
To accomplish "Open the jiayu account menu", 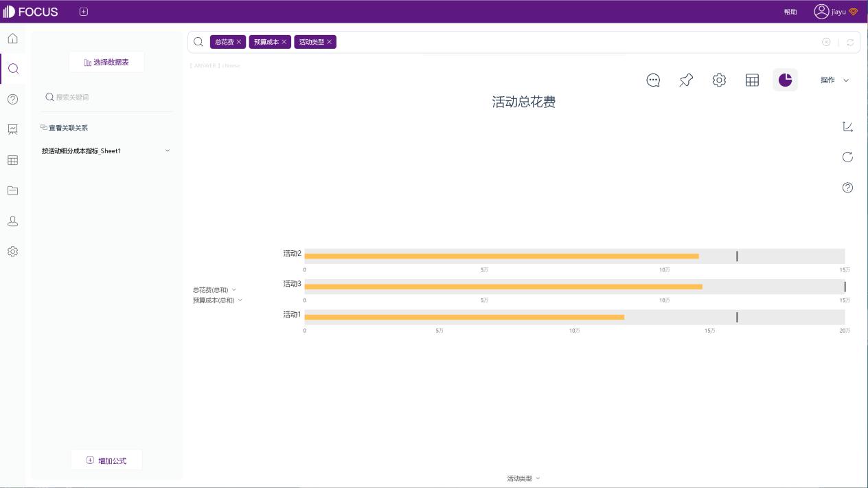I will [831, 11].
